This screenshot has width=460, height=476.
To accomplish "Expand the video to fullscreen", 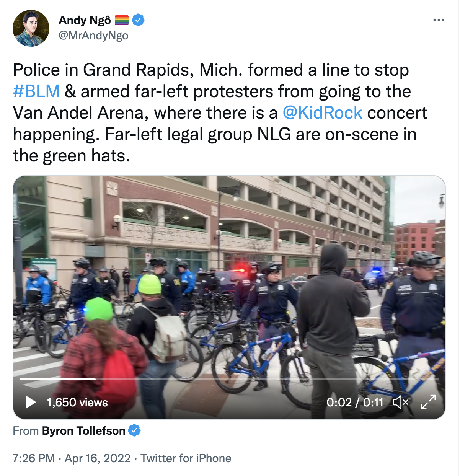I will (428, 402).
